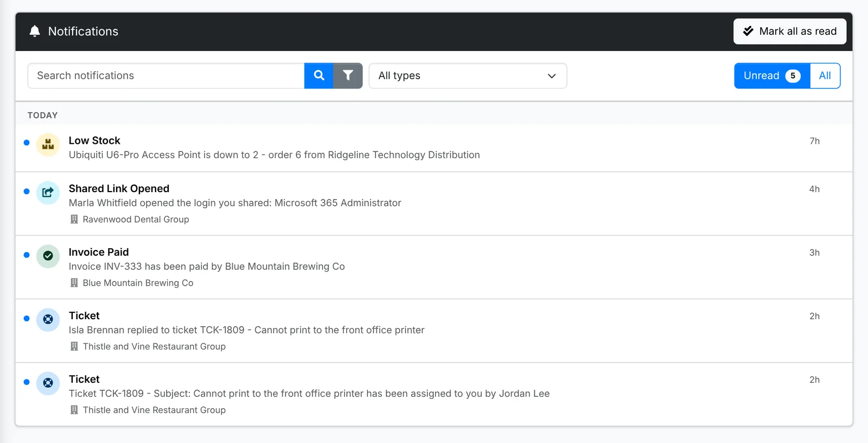Click building icon next to Ravenwood Dental Group

pyautogui.click(x=74, y=219)
